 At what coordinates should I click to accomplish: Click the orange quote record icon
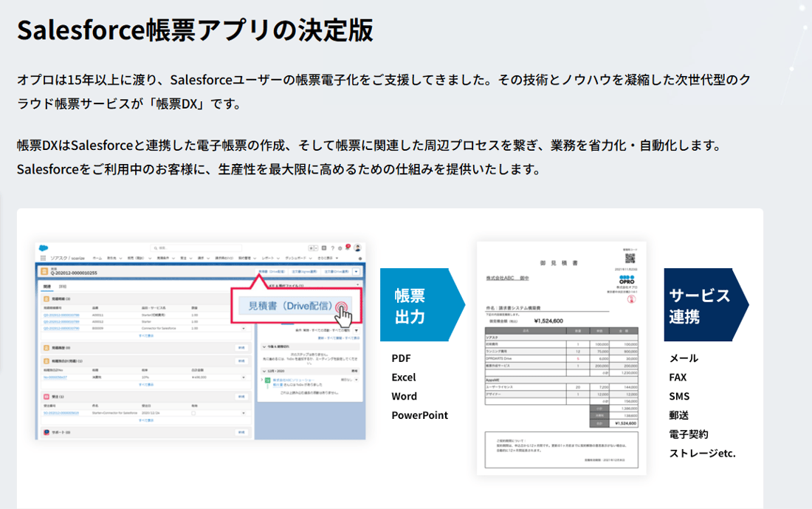point(44,271)
